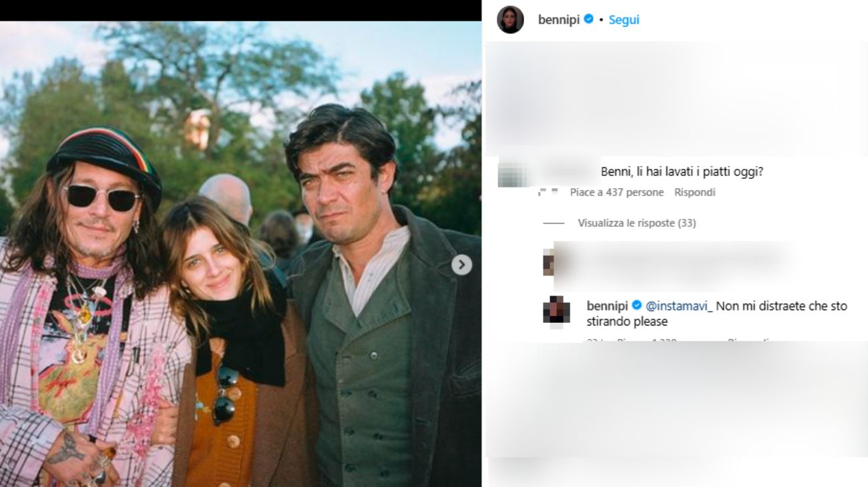
Task: Click the pixelated timestamp under the dishes comment
Action: pyautogui.click(x=548, y=192)
